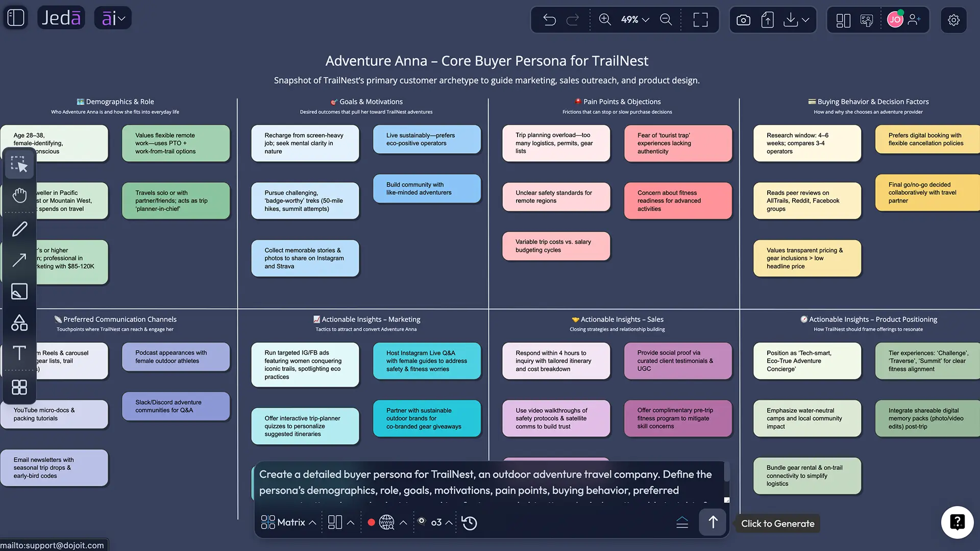The image size is (980, 551).
Task: Open the split panel view icon
Action: [x=843, y=20]
